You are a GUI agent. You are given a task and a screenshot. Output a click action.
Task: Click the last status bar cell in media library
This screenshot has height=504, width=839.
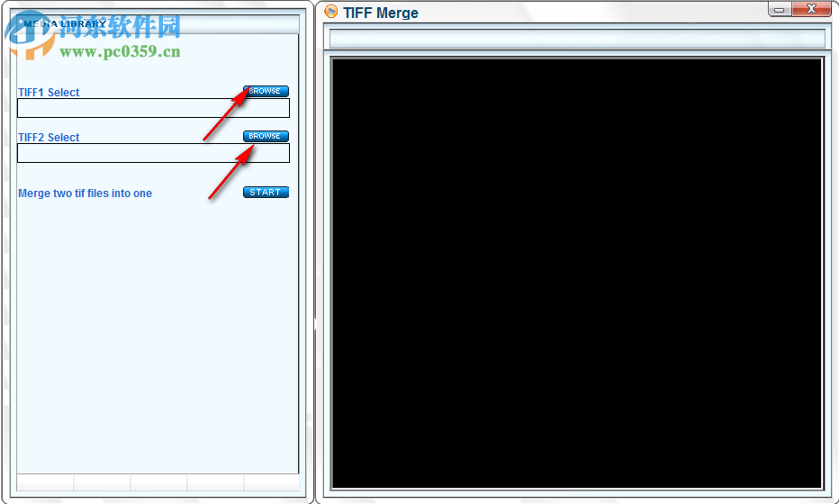click(x=271, y=482)
